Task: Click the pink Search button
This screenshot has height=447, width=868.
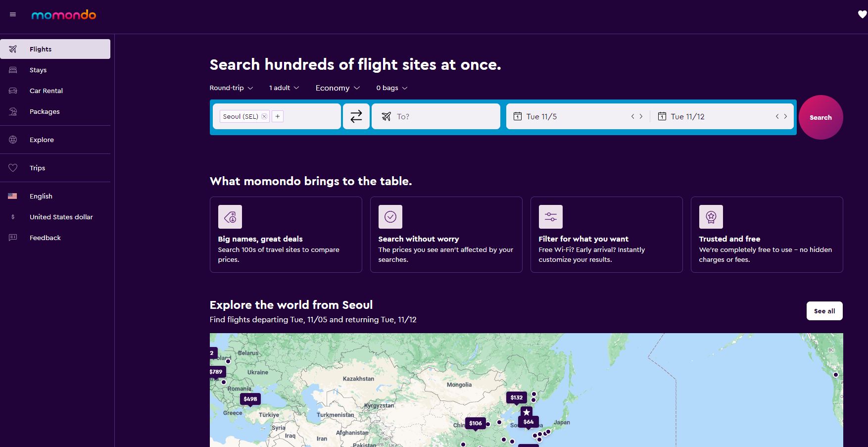Action: (x=820, y=117)
